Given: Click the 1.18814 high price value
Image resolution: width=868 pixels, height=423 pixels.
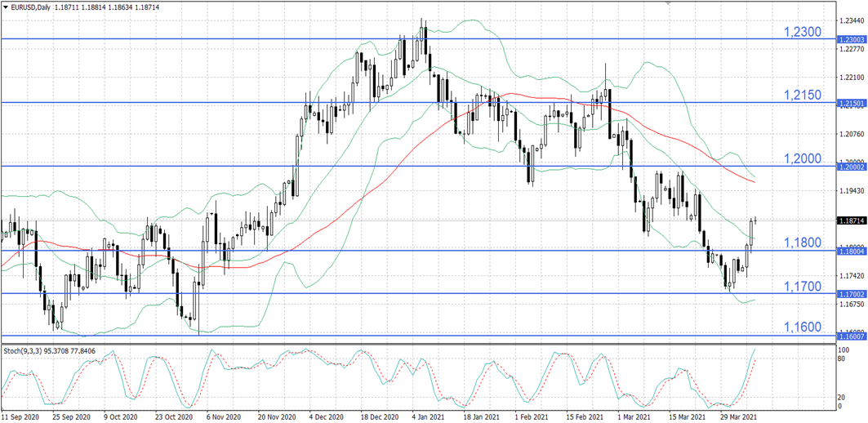Looking at the screenshot, I should 96,7.
